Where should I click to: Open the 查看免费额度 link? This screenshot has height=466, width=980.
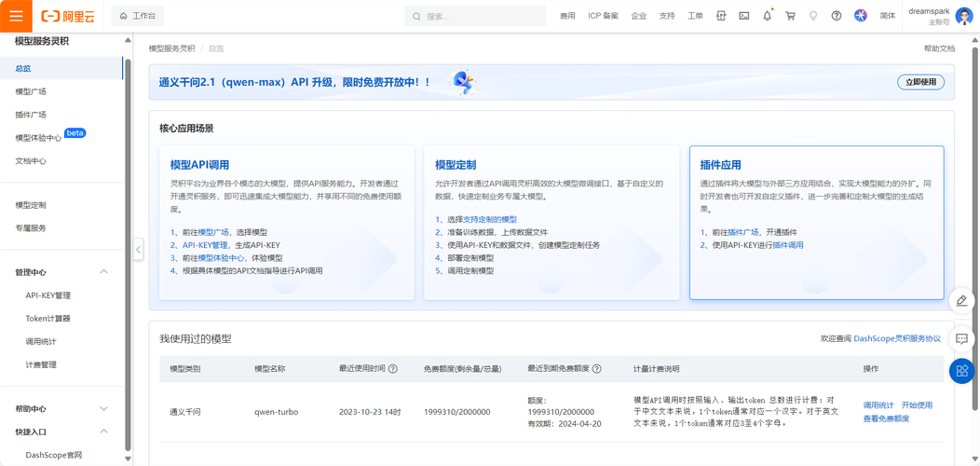pyautogui.click(x=886, y=418)
